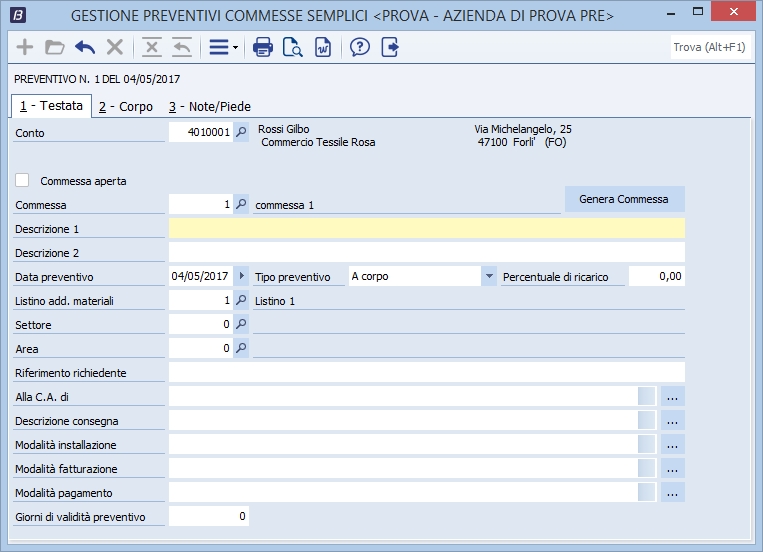Click ellipsis button for Descrizione consegna
The width and height of the screenshot is (763, 552).
click(672, 421)
